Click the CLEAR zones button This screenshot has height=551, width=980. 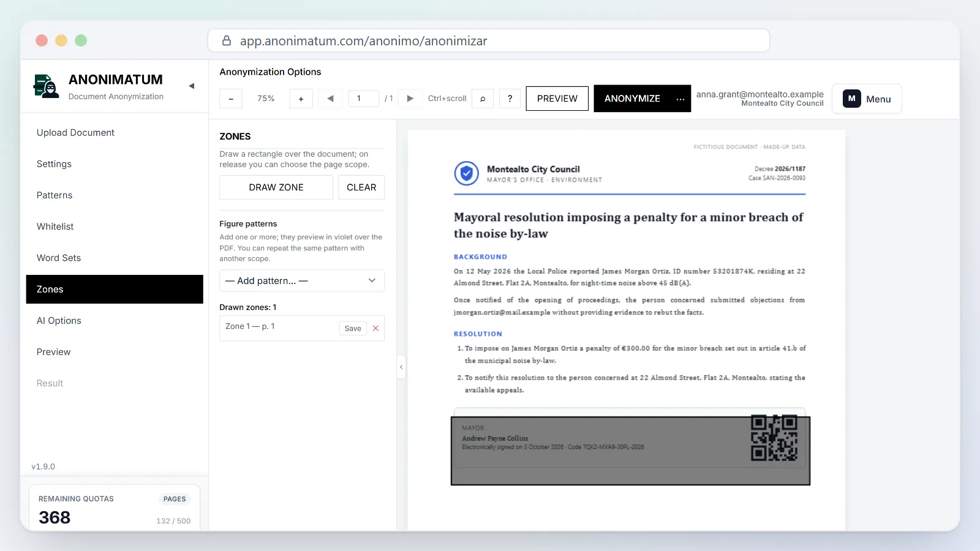coord(361,187)
